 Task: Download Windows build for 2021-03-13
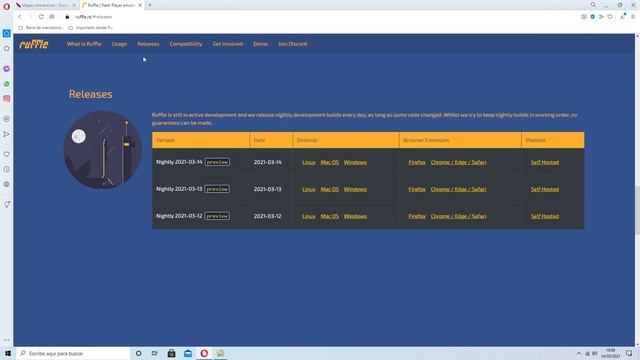coord(355,189)
